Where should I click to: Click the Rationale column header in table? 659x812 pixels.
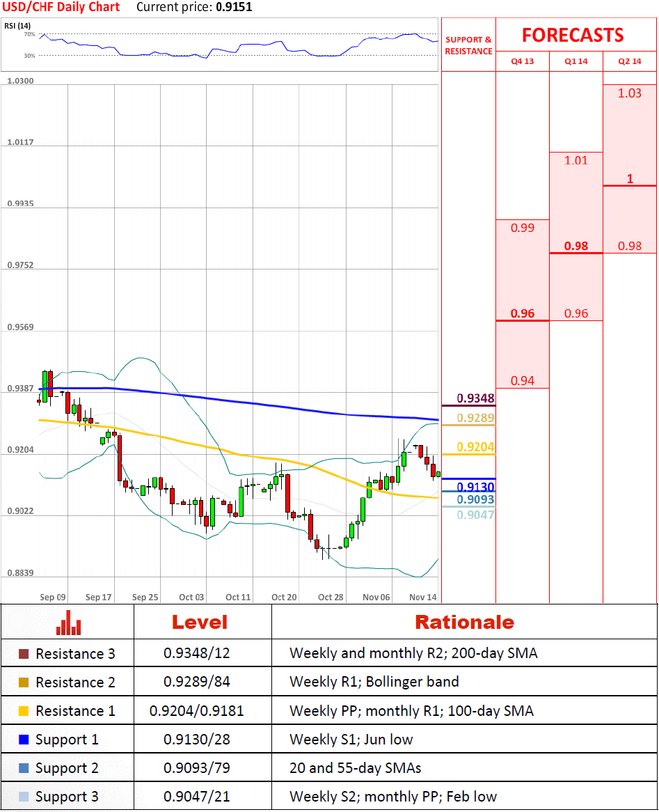click(464, 622)
